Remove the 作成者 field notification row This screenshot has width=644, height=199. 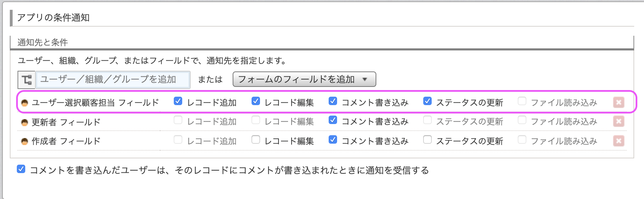pyautogui.click(x=618, y=141)
